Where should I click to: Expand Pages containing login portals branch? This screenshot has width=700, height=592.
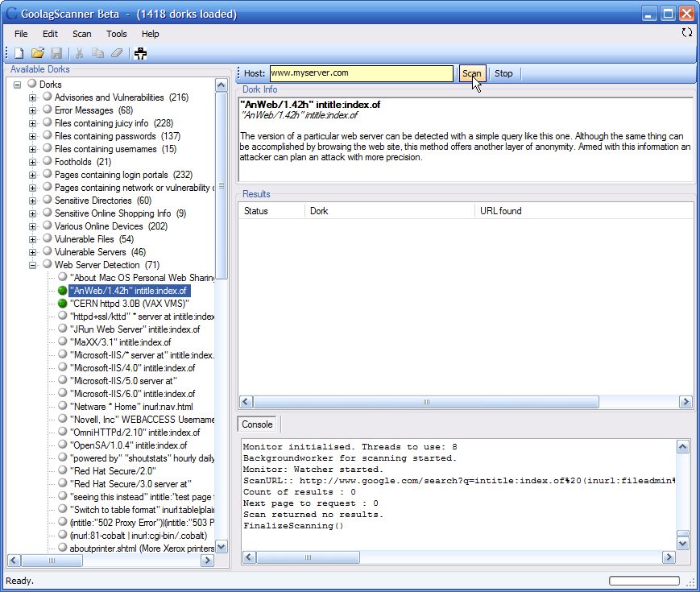32,175
